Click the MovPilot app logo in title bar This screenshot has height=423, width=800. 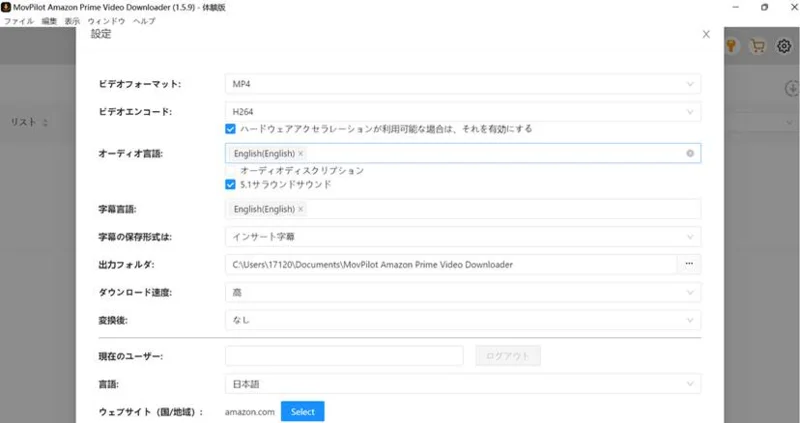coord(6,7)
